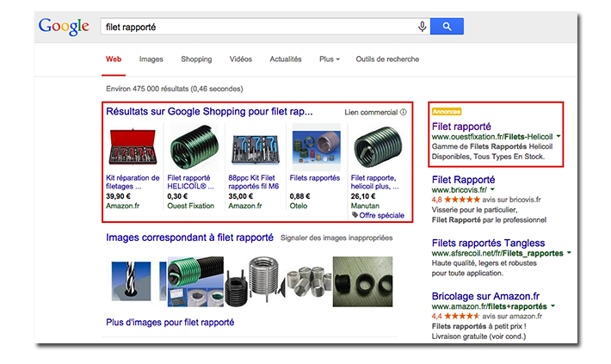
Task: Click the 88ppc kit product thumbnail
Action: click(256, 149)
